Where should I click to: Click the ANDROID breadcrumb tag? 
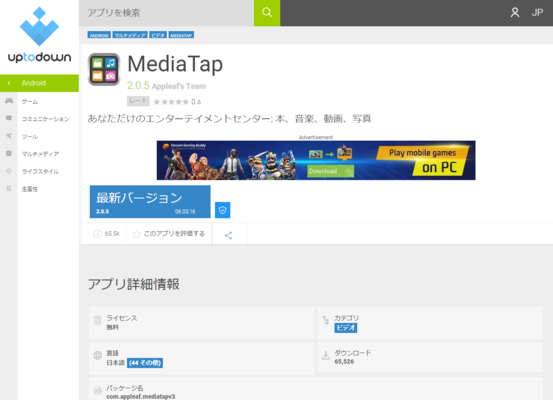[99, 35]
